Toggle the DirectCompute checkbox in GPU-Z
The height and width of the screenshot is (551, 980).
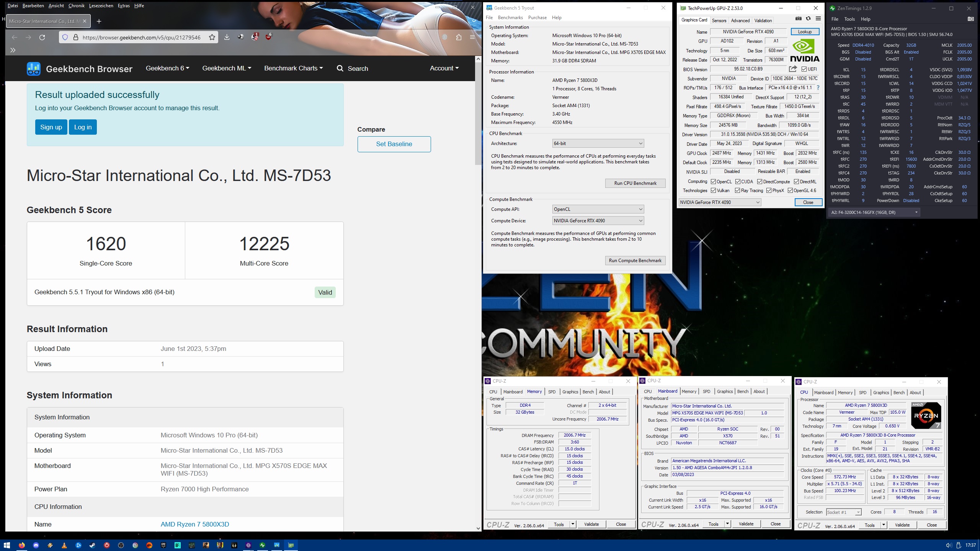coord(760,182)
